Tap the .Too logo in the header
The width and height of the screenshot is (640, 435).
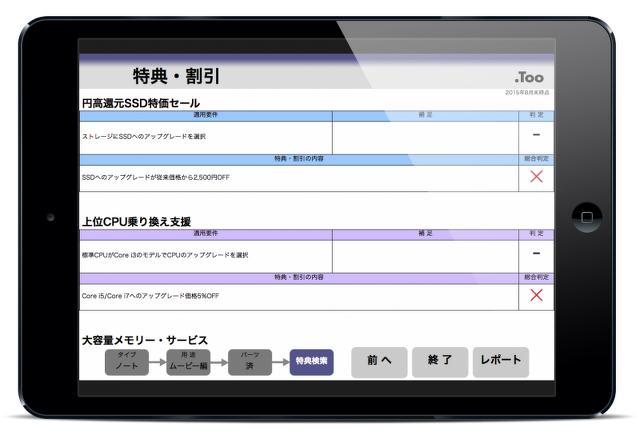528,77
